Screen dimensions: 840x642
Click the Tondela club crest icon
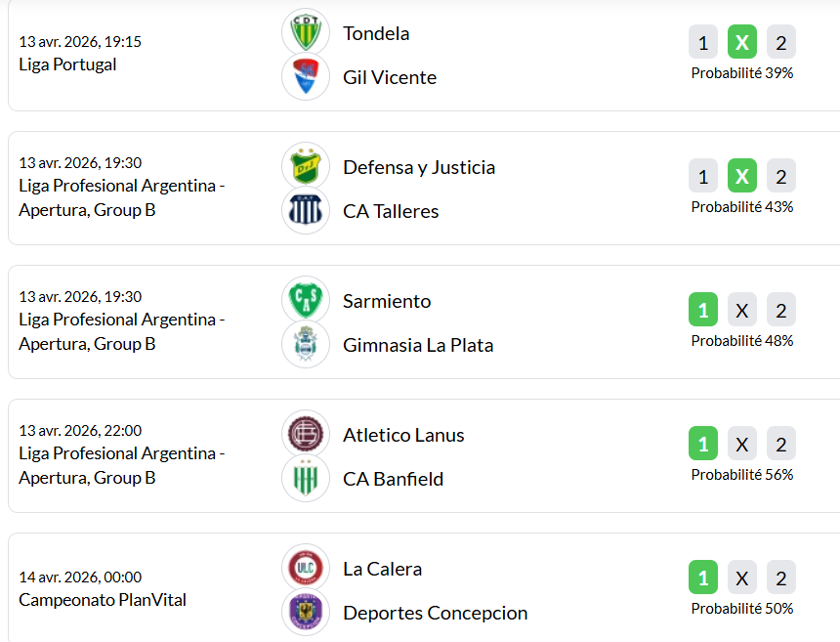point(306,33)
